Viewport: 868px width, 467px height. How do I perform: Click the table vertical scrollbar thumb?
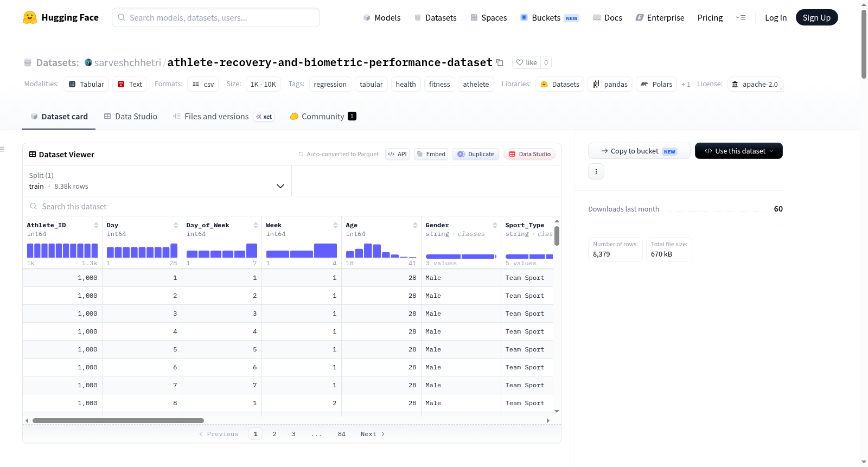(557, 236)
